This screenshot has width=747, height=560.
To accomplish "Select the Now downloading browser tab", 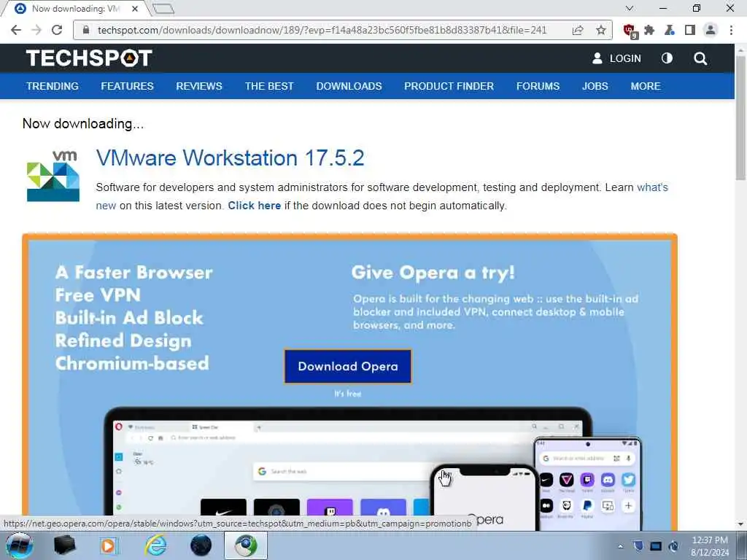I will pyautogui.click(x=76, y=9).
